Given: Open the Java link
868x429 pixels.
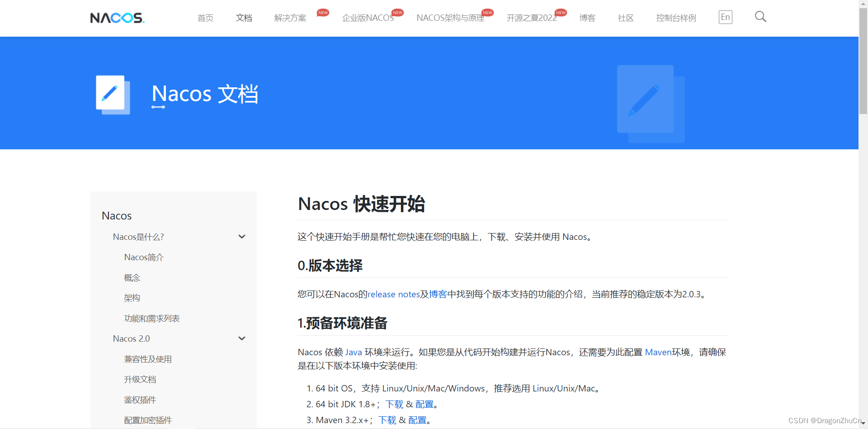Looking at the screenshot, I should pyautogui.click(x=354, y=352).
